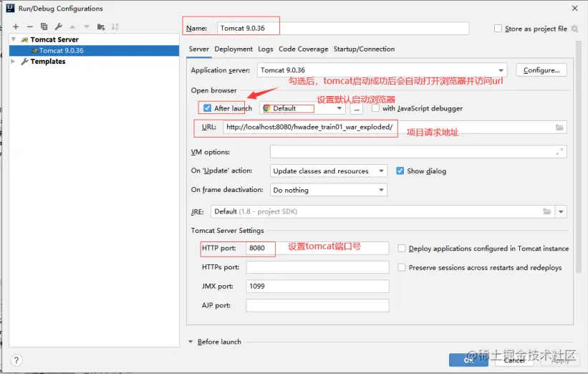Check Deploy applications configured in Tomcat instance
This screenshot has width=588, height=374.
[x=402, y=249]
